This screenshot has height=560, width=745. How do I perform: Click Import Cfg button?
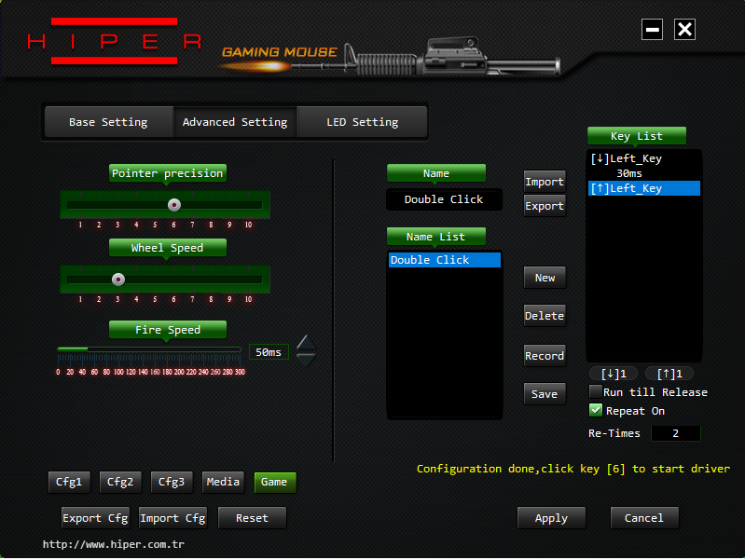[x=172, y=518]
